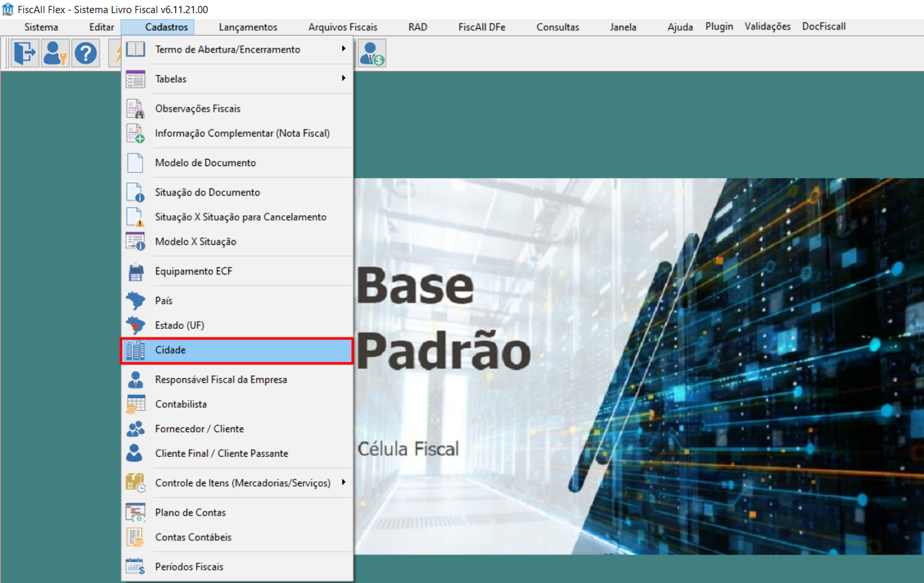Viewport: 924px width, 583px height.
Task: Open the DocFiscall menu
Action: (824, 26)
